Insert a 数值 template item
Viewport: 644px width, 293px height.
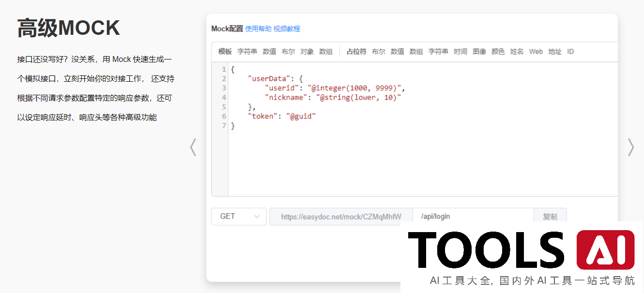[x=269, y=52]
